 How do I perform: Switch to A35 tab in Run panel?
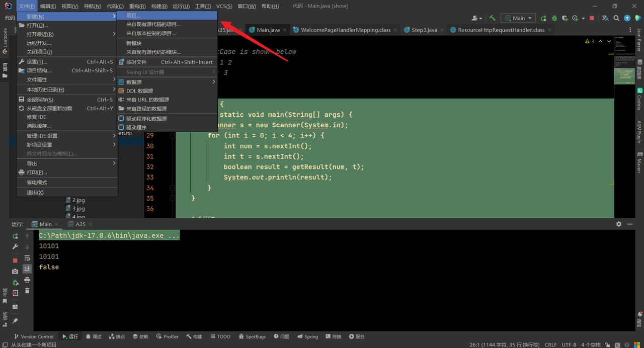pyautogui.click(x=80, y=224)
